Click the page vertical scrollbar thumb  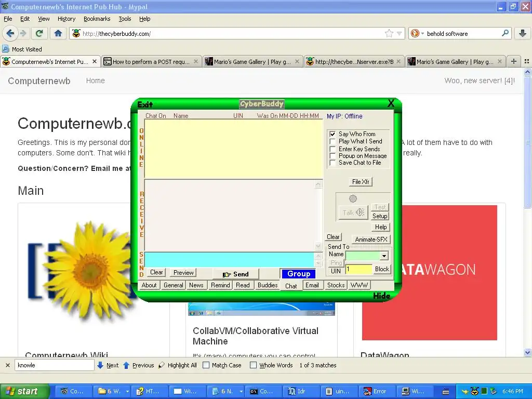[527, 142]
